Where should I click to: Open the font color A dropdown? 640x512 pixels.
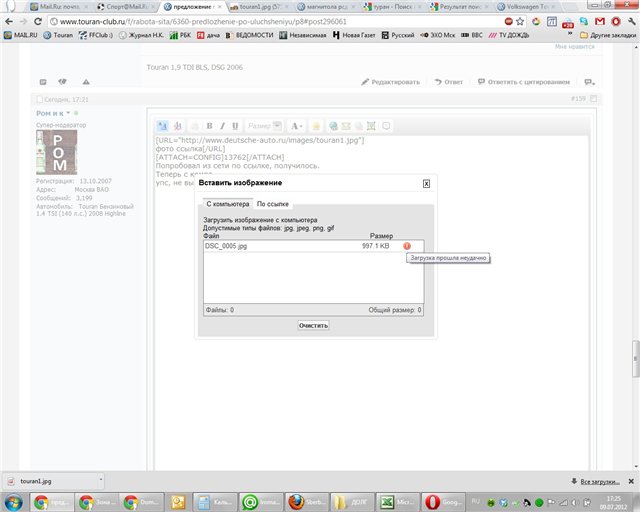pos(297,126)
